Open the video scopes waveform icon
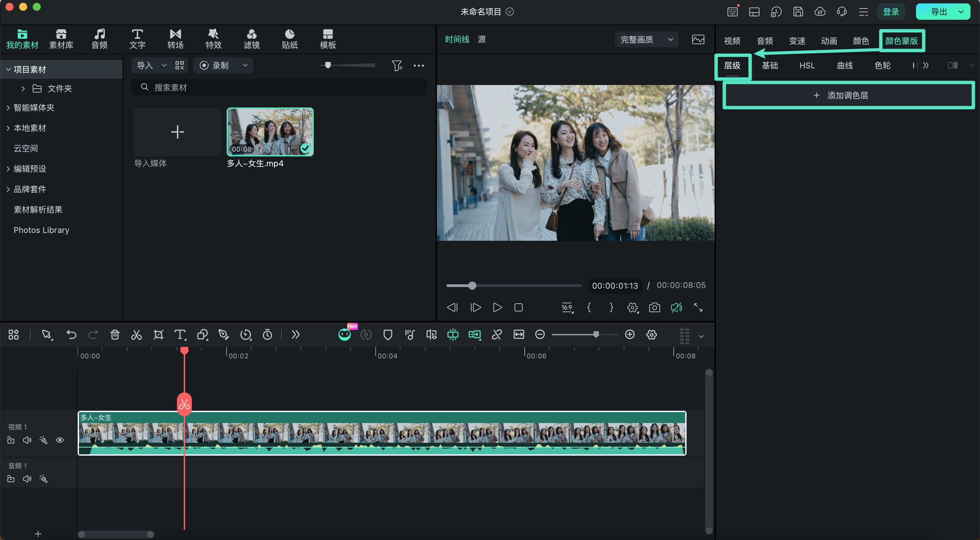 698,39
